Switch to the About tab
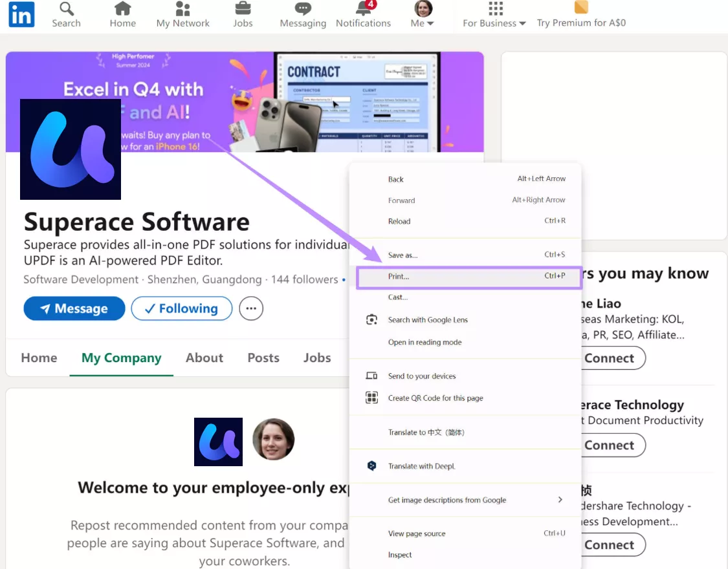This screenshot has width=728, height=569. (x=204, y=358)
